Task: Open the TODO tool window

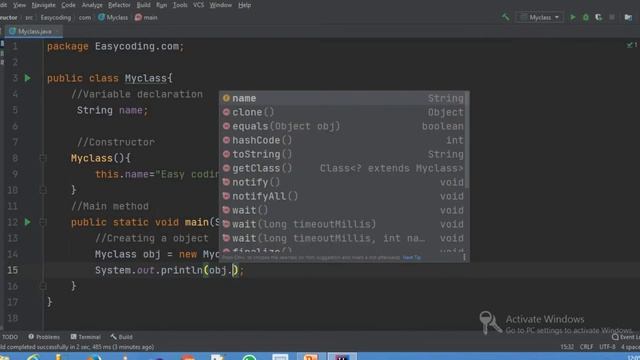Action: click(9, 337)
